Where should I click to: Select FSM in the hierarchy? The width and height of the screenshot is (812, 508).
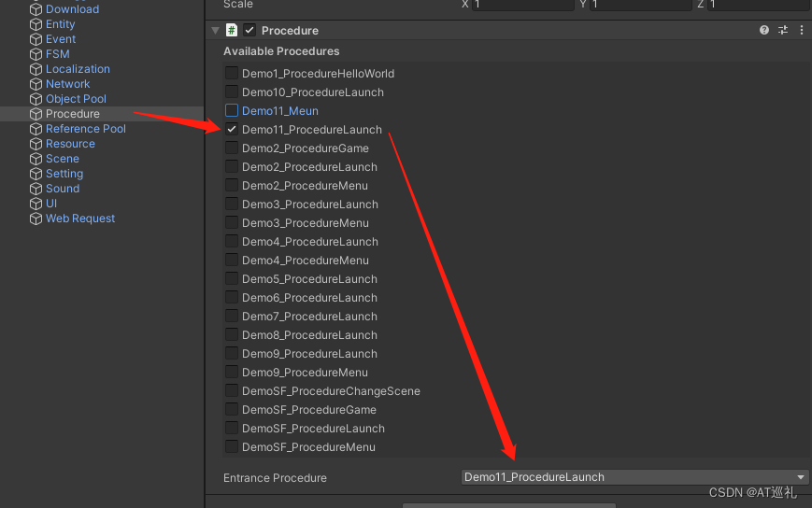coord(58,54)
